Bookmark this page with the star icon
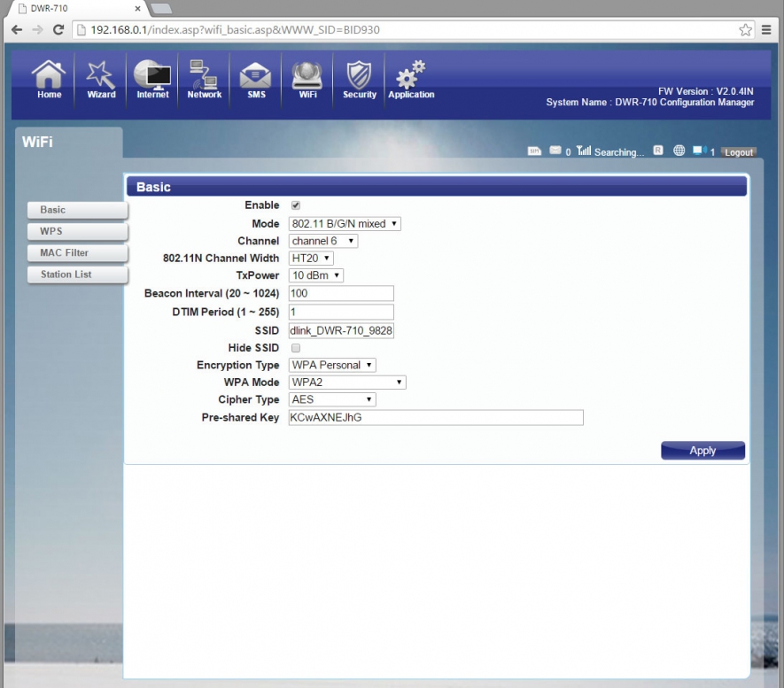Viewport: 784px width, 688px height. (746, 30)
